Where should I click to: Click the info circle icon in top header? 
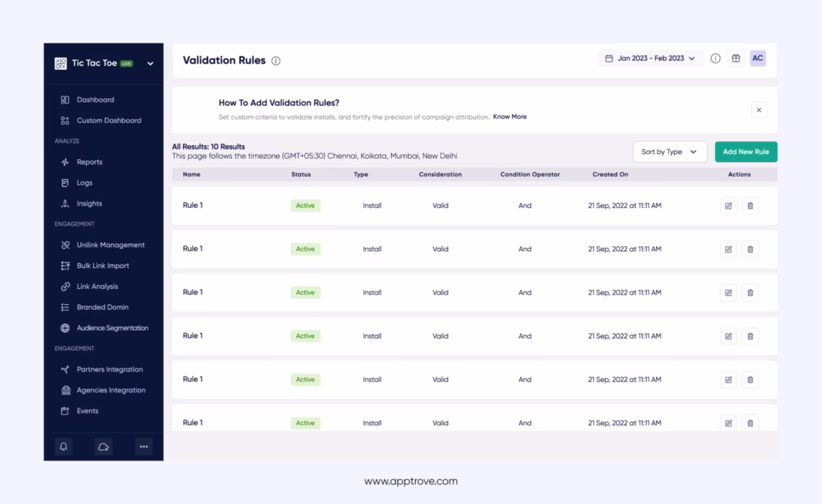715,58
